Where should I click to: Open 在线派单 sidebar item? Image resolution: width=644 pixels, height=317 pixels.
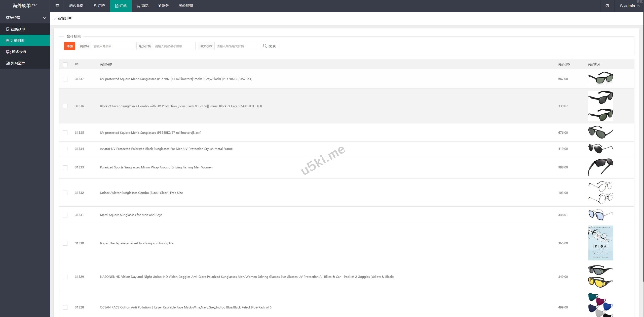click(x=18, y=29)
